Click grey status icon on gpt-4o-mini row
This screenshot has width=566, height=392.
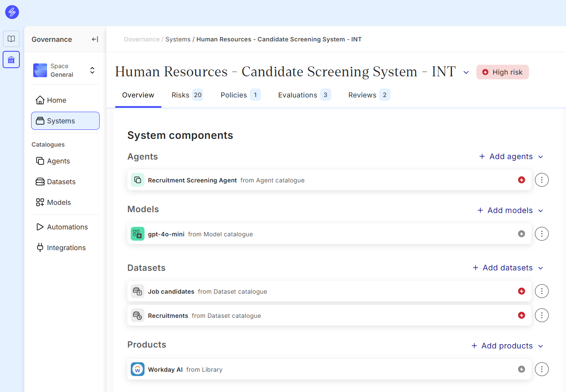click(522, 234)
